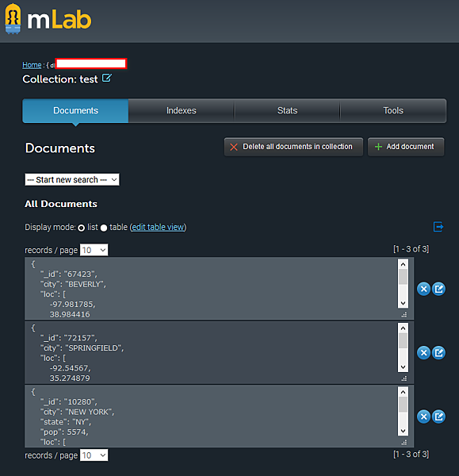Click the "_id": "72157" line
This screenshot has width=459, height=476.
(68, 338)
